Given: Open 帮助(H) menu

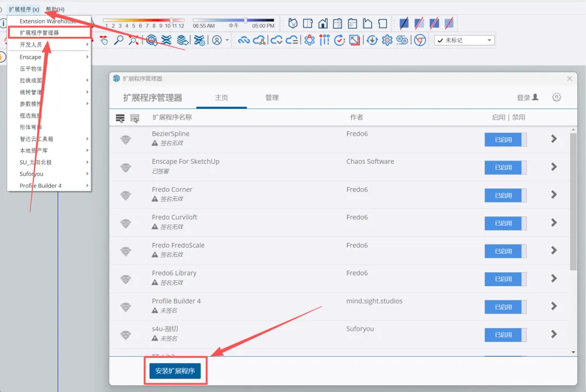Looking at the screenshot, I should [x=55, y=9].
